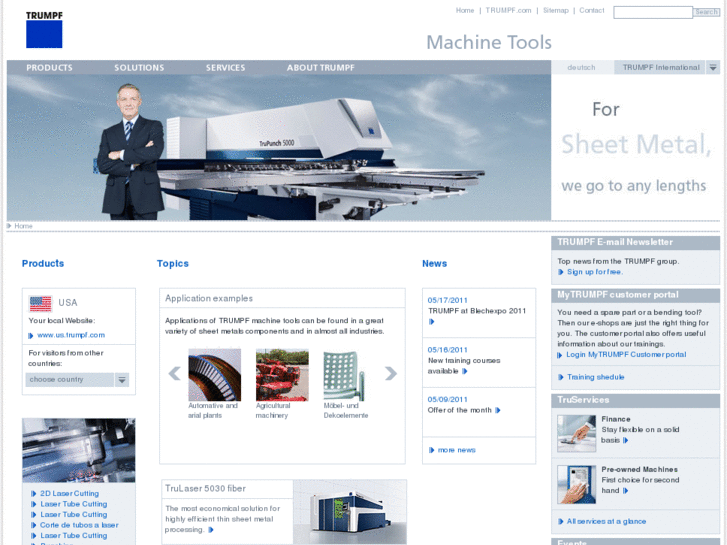Viewport: 727px width, 545px height.
Task: Open the Automotive and aerial plants thumbnail
Action: click(215, 375)
